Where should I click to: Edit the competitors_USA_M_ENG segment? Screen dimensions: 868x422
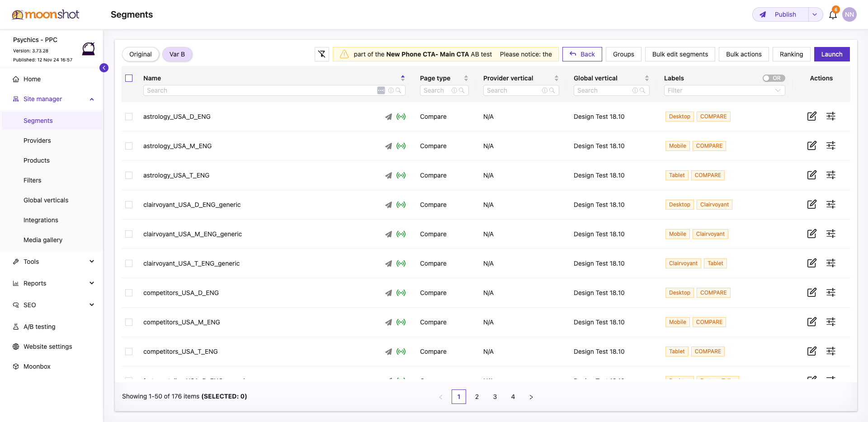pyautogui.click(x=812, y=322)
